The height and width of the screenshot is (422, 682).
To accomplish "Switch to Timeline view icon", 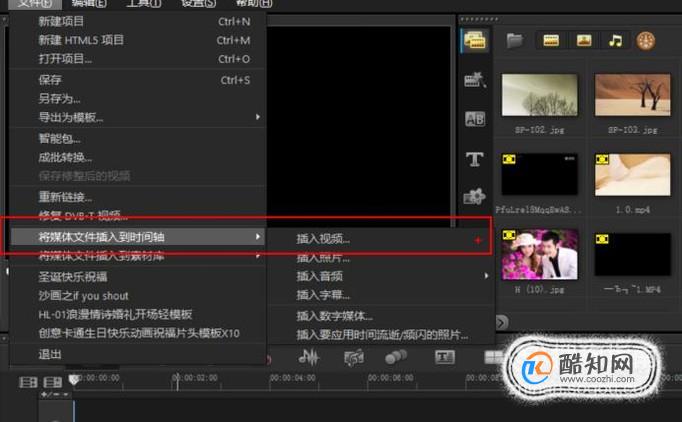I will point(53,382).
